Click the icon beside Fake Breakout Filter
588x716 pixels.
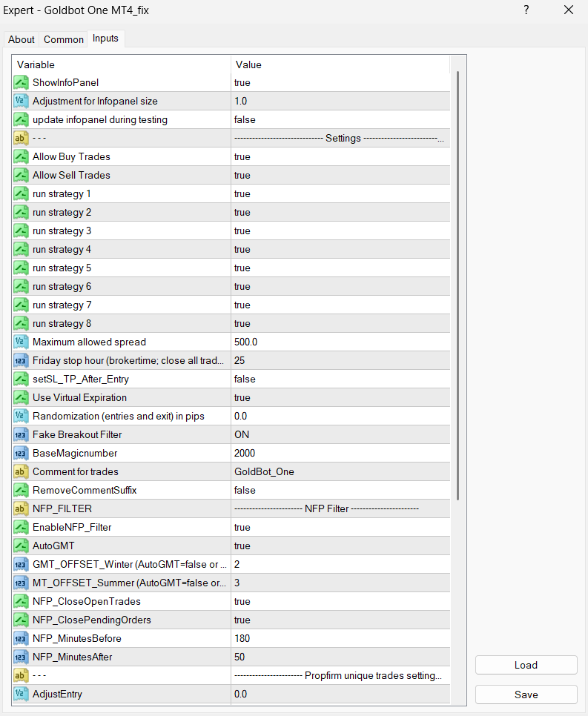21,434
